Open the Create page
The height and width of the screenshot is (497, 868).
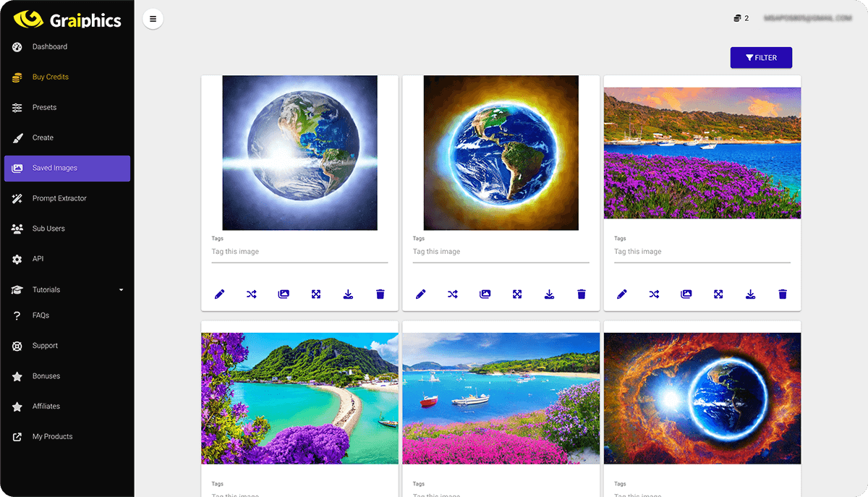pyautogui.click(x=42, y=137)
